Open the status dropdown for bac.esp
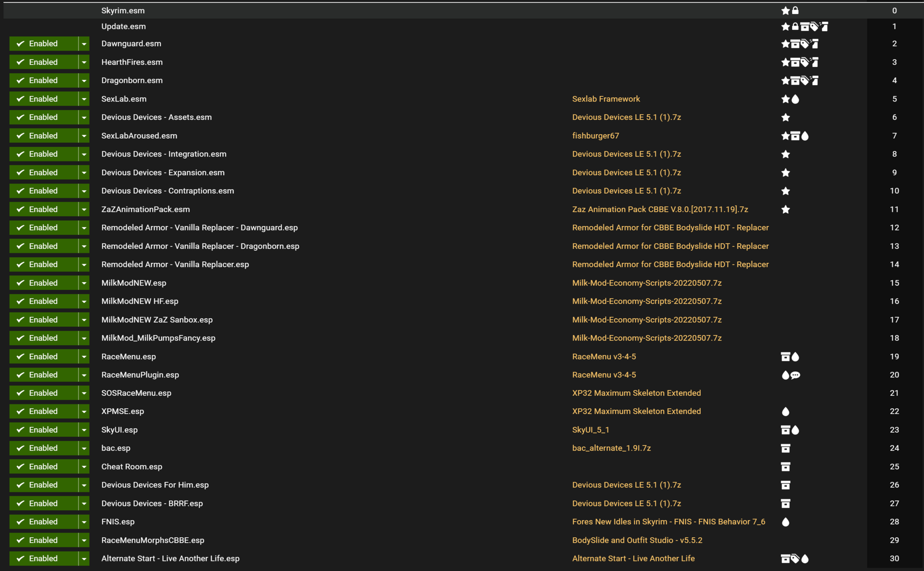This screenshot has width=924, height=571. [x=84, y=448]
